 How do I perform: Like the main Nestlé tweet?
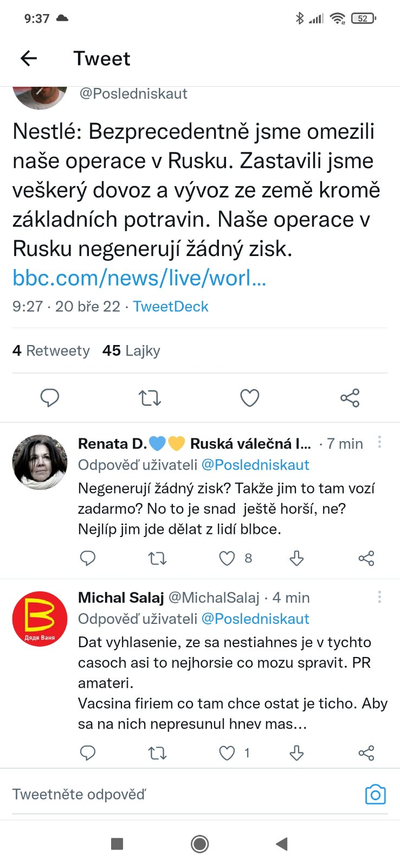click(249, 398)
